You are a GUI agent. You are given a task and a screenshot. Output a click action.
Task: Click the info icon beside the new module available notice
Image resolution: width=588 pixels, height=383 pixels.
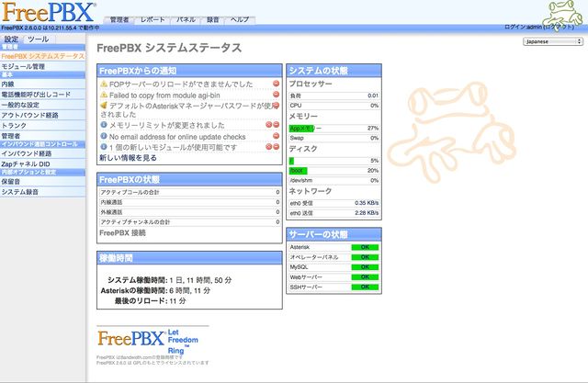click(x=104, y=147)
